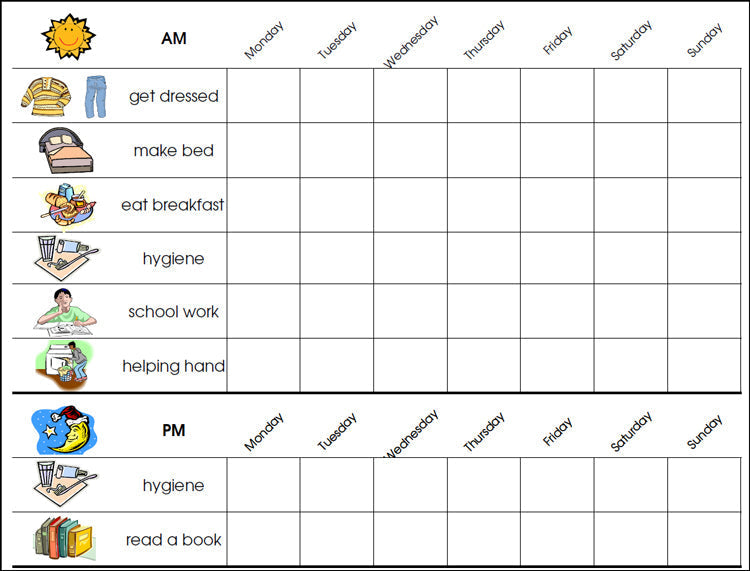Click the boy studying school work icon
750x571 pixels.
65,311
